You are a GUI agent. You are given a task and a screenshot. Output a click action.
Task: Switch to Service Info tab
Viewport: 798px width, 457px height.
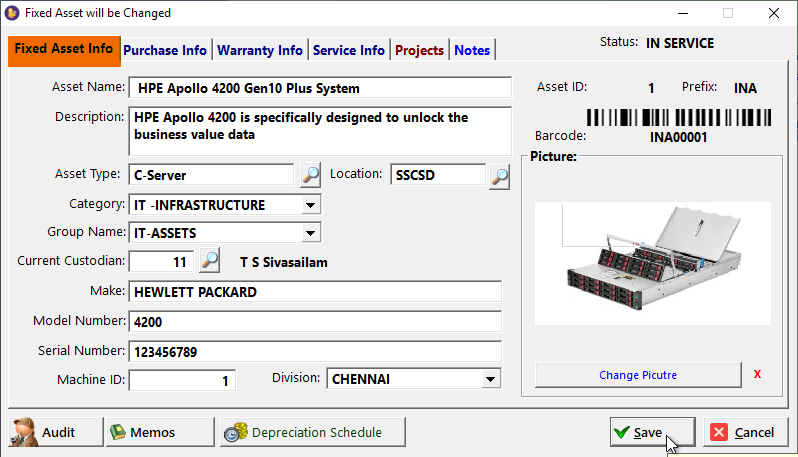click(349, 50)
